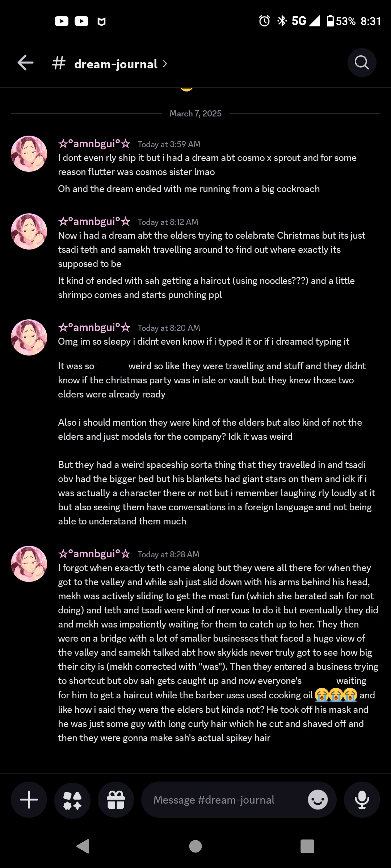
Task: Tap amnbgui's avatar on the 3:59 AM message
Action: (x=29, y=153)
